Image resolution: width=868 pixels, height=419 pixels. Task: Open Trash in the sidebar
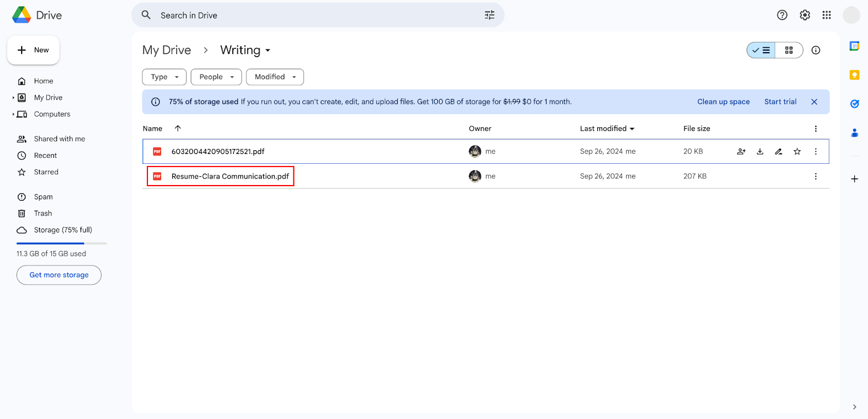click(x=43, y=213)
